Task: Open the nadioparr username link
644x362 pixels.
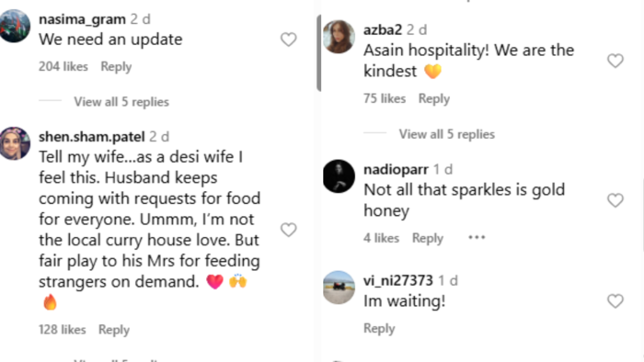Action: click(396, 169)
